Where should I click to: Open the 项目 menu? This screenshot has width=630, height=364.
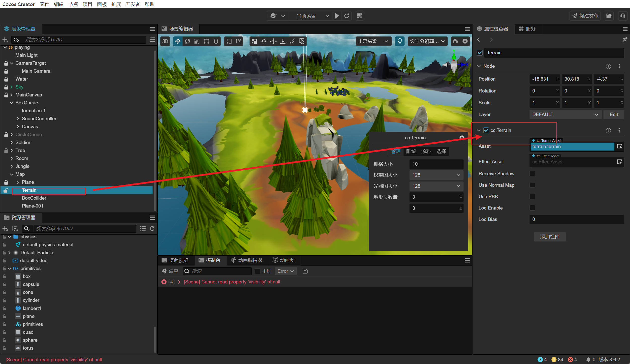tap(87, 4)
